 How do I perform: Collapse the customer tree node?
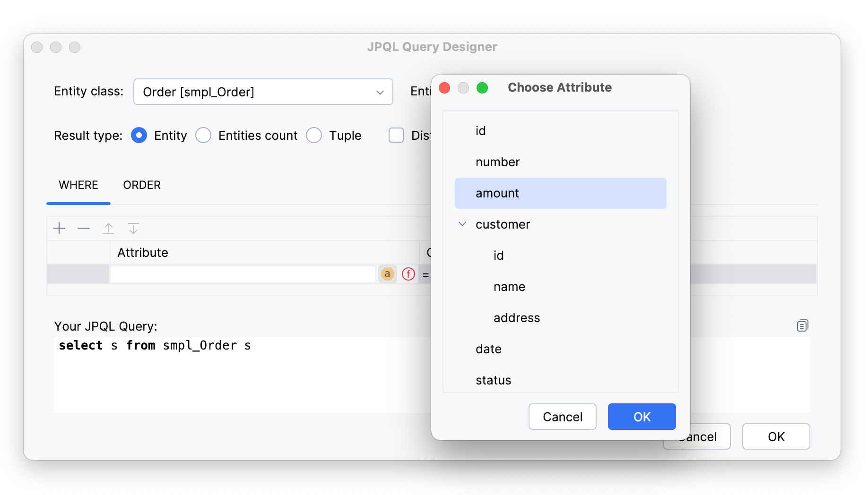point(462,224)
